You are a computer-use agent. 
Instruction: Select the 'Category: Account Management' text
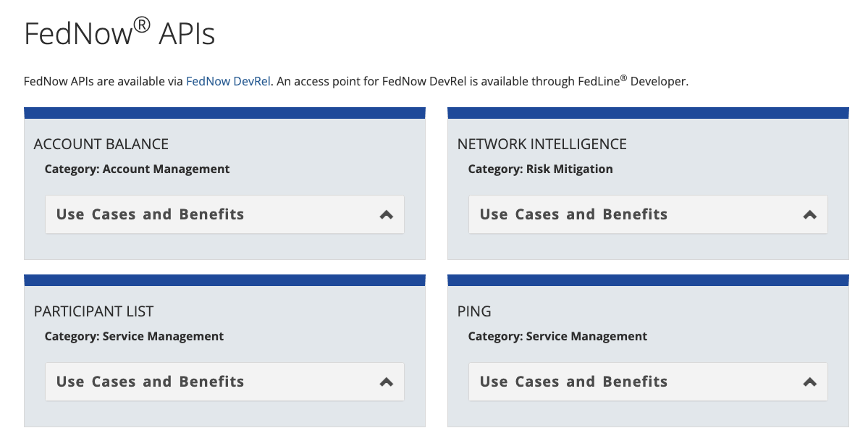click(137, 169)
